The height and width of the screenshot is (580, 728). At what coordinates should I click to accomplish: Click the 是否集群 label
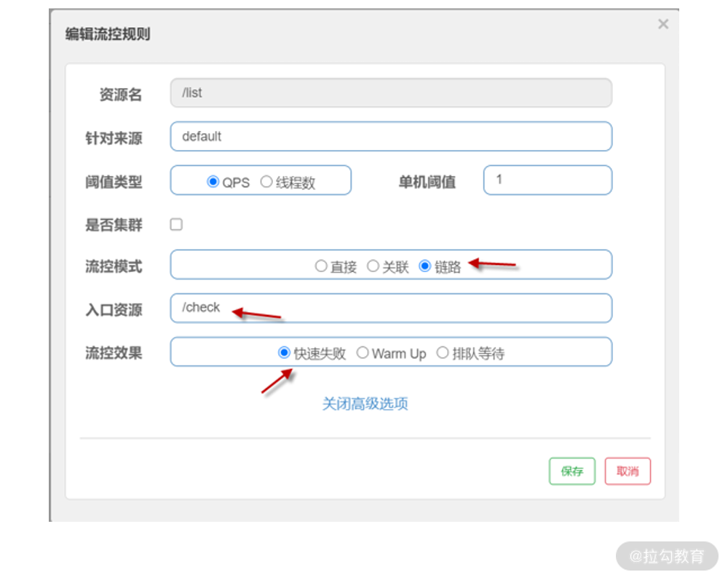pyautogui.click(x=114, y=225)
